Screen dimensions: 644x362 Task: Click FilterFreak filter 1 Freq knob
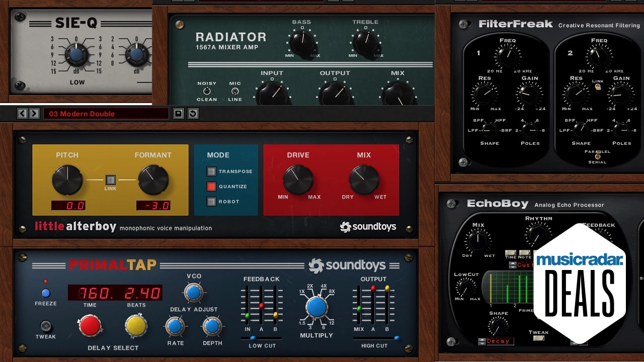coord(507,56)
